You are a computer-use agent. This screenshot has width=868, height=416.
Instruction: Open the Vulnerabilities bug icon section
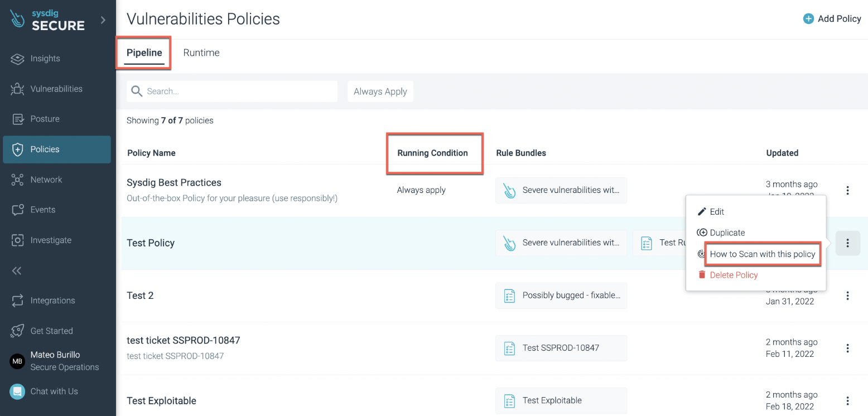click(18, 89)
